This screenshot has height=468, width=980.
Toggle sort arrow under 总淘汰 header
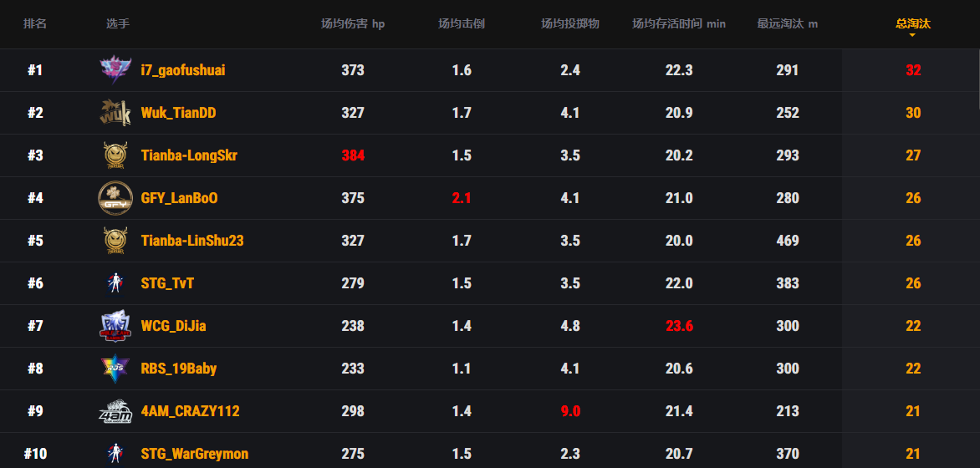click(x=912, y=35)
